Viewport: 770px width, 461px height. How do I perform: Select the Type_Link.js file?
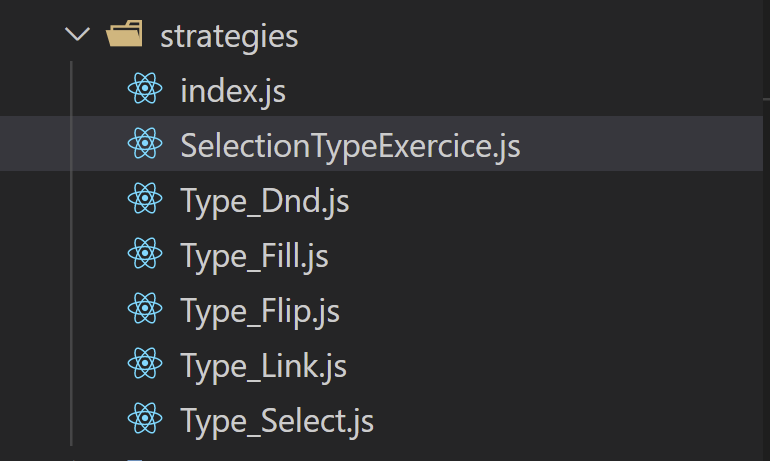tap(263, 366)
